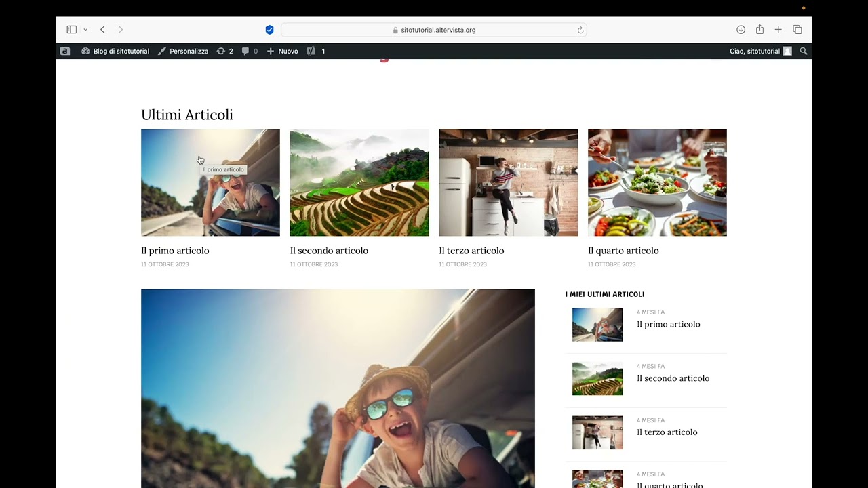Open the large featured boy image
868x488 pixels.
coord(338,388)
